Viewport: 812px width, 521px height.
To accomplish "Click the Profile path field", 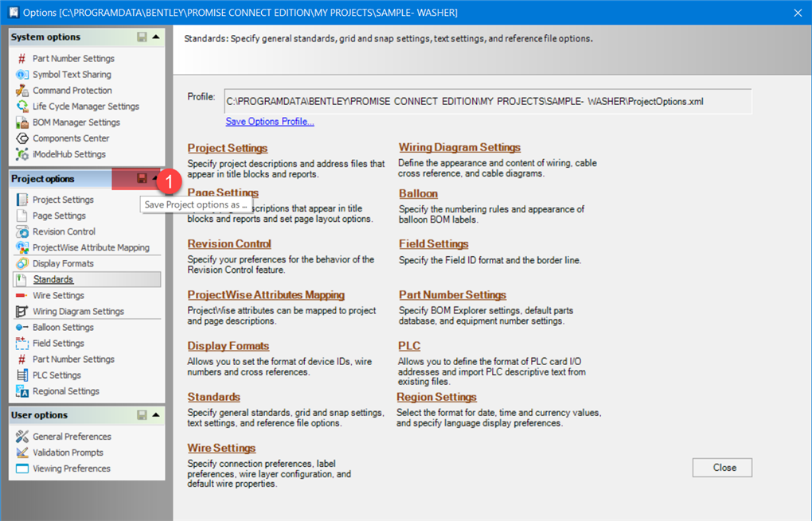I will point(487,101).
